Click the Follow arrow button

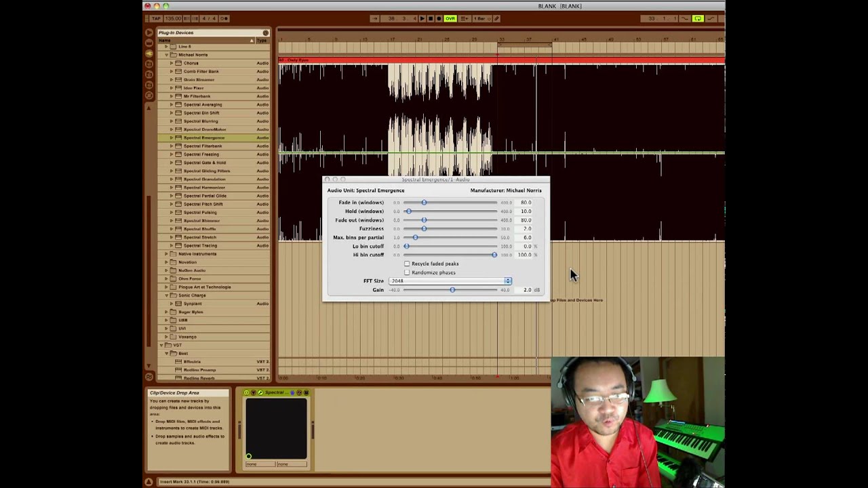[x=375, y=18]
